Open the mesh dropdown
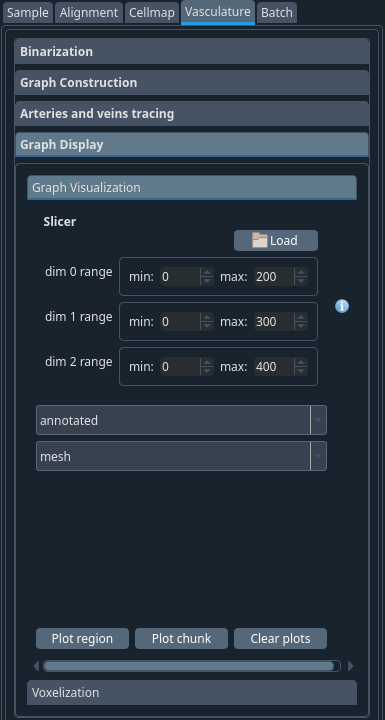The image size is (385, 720). coord(181,456)
